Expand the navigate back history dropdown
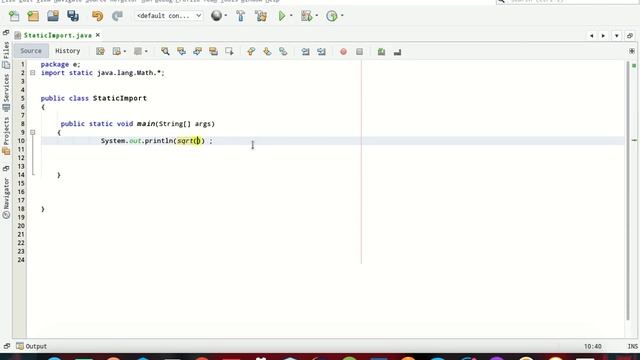The image size is (640, 360). 124,51
